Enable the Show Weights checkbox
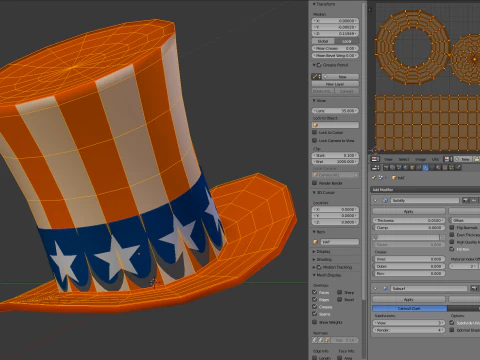Screen dimensions: 480x360 point(314,322)
